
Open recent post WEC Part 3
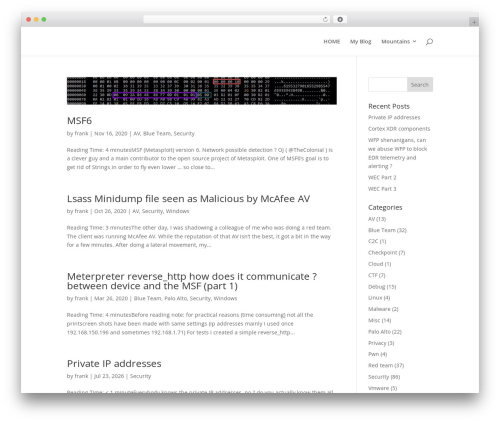click(x=382, y=189)
